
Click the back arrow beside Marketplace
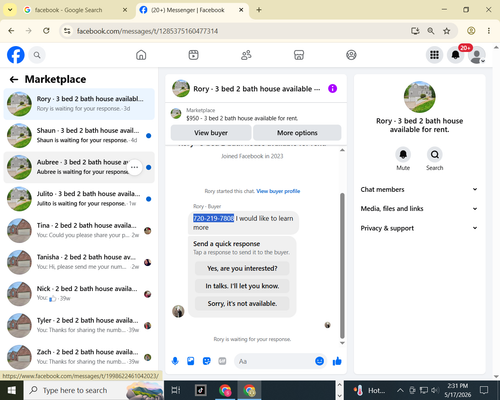coord(14,79)
